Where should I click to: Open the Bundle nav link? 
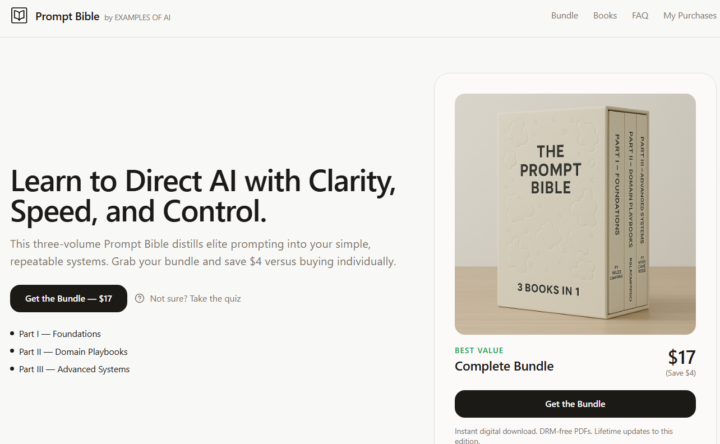pyautogui.click(x=564, y=16)
